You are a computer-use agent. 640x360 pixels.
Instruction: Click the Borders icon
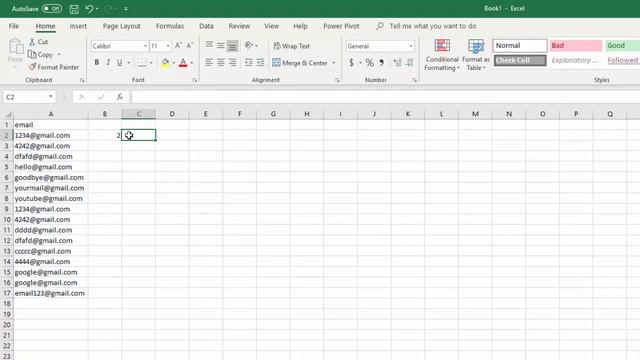coord(142,63)
